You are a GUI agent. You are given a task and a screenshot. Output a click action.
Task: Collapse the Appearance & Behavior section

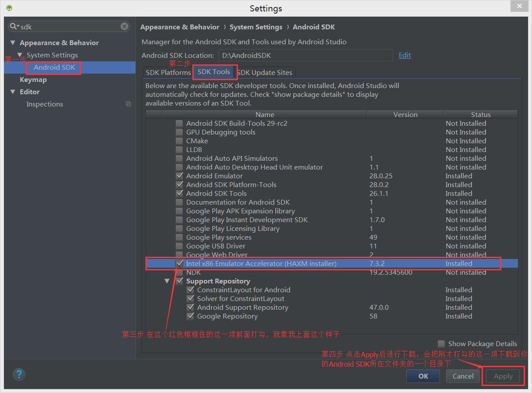12,43
